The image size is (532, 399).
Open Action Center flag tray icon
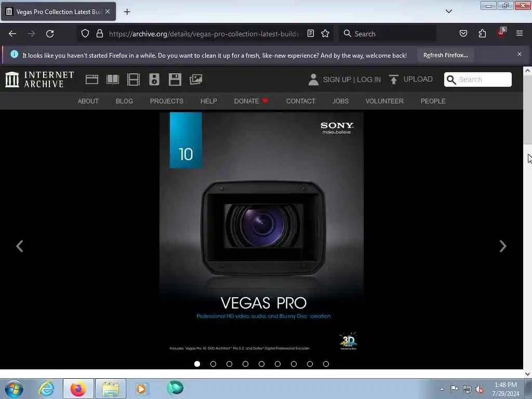click(454, 389)
